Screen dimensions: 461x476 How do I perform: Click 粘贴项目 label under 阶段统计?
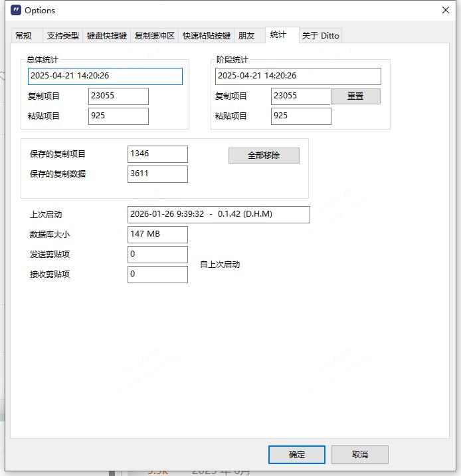pos(230,116)
